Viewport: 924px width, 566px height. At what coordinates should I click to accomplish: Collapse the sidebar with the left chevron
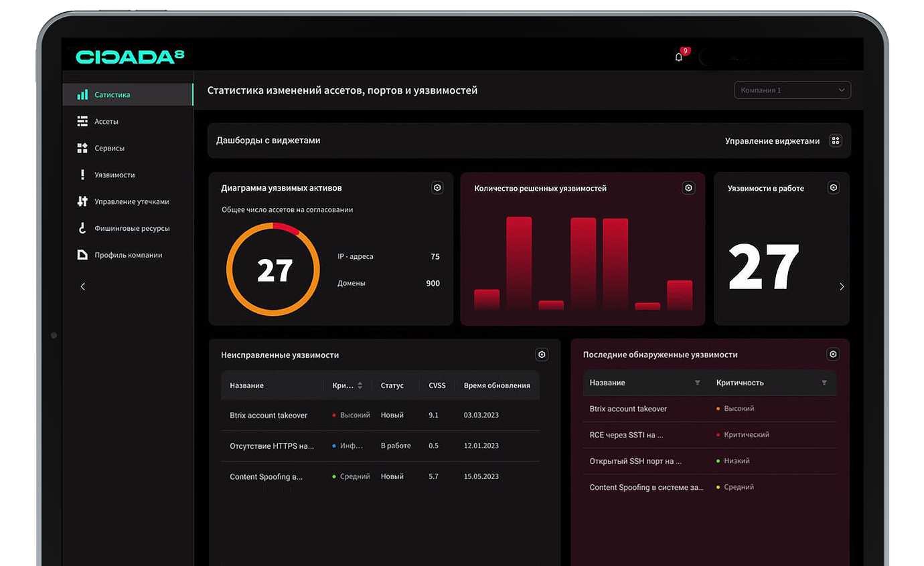coord(83,286)
